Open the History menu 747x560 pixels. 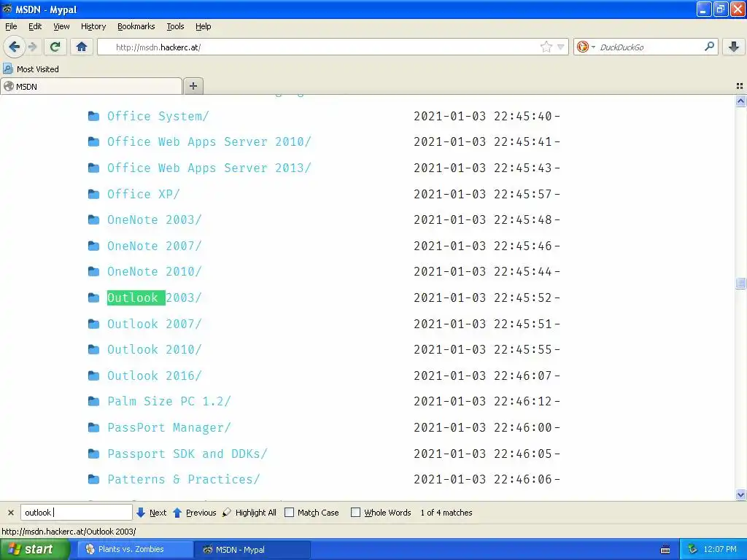93,26
